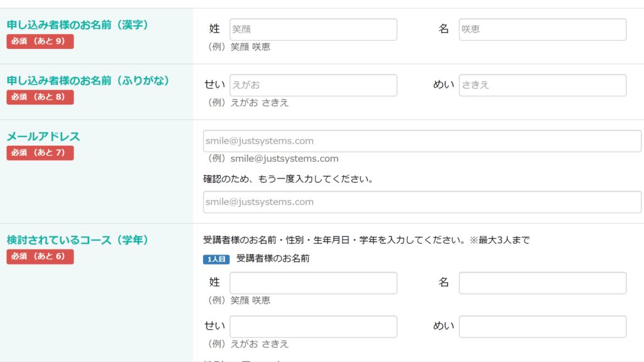The width and height of the screenshot is (644, 362).
Task: Click the blue 1人目 badge
Action: tap(216, 259)
